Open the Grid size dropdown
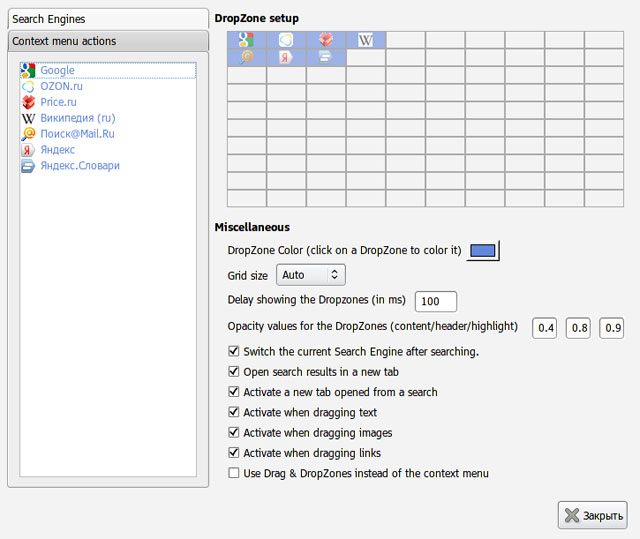640x539 pixels. (x=310, y=274)
